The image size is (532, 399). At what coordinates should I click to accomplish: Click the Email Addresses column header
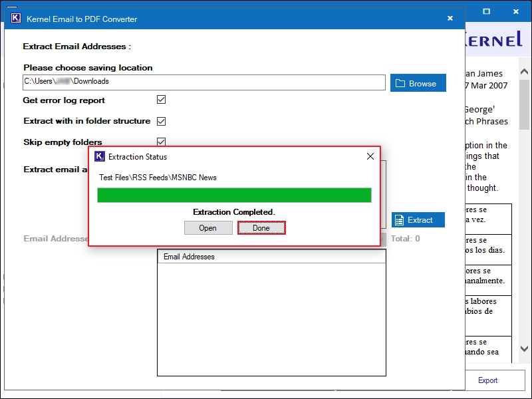click(271, 257)
